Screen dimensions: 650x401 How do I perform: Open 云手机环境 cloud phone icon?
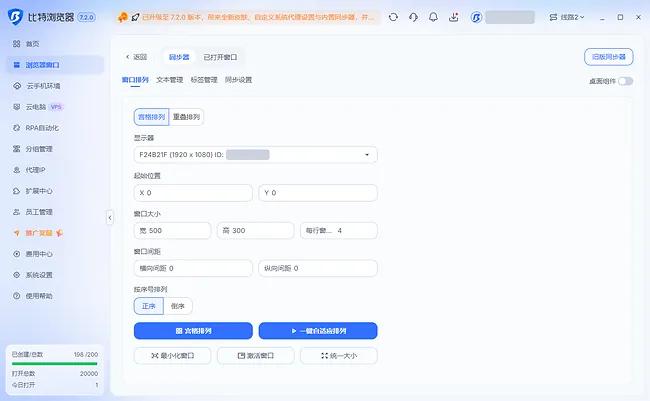(x=17, y=86)
